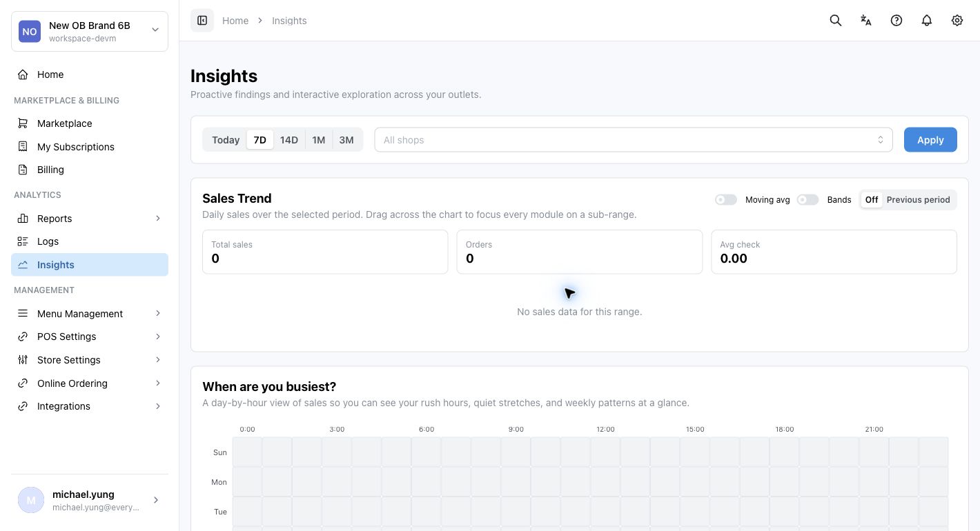The image size is (980, 531).
Task: Click the NO workspace avatar badge
Action: [x=30, y=31]
